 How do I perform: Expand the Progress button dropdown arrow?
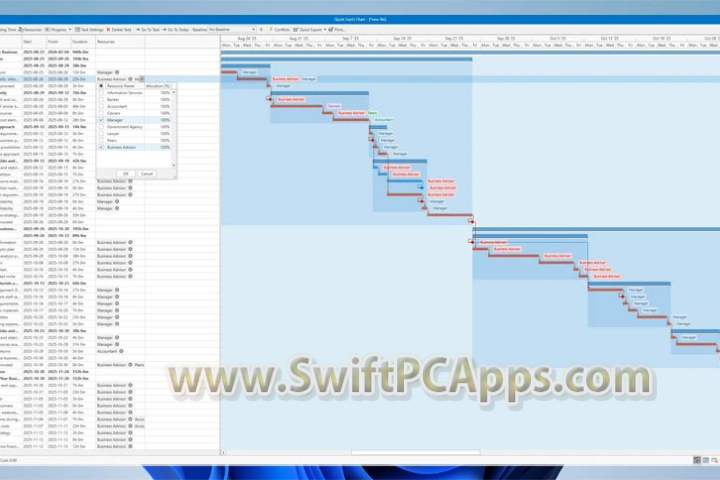(x=70, y=29)
